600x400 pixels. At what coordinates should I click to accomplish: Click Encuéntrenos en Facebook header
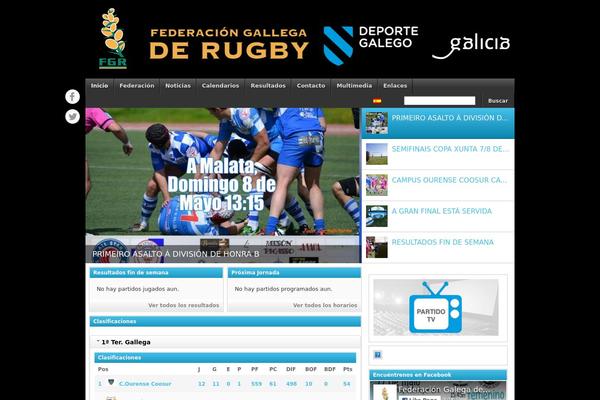[x=438, y=375]
